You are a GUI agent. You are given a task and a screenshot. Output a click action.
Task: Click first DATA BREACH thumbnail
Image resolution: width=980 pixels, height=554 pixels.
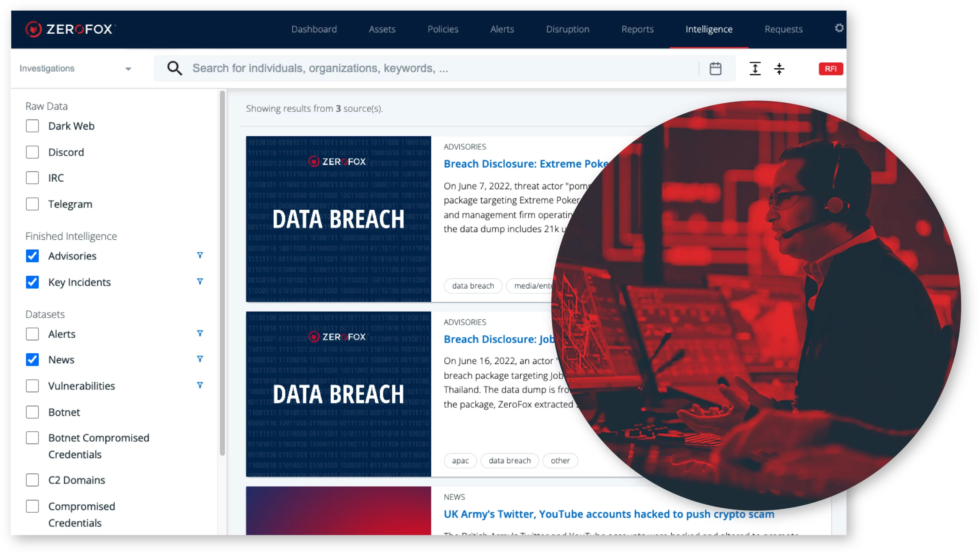pos(338,219)
